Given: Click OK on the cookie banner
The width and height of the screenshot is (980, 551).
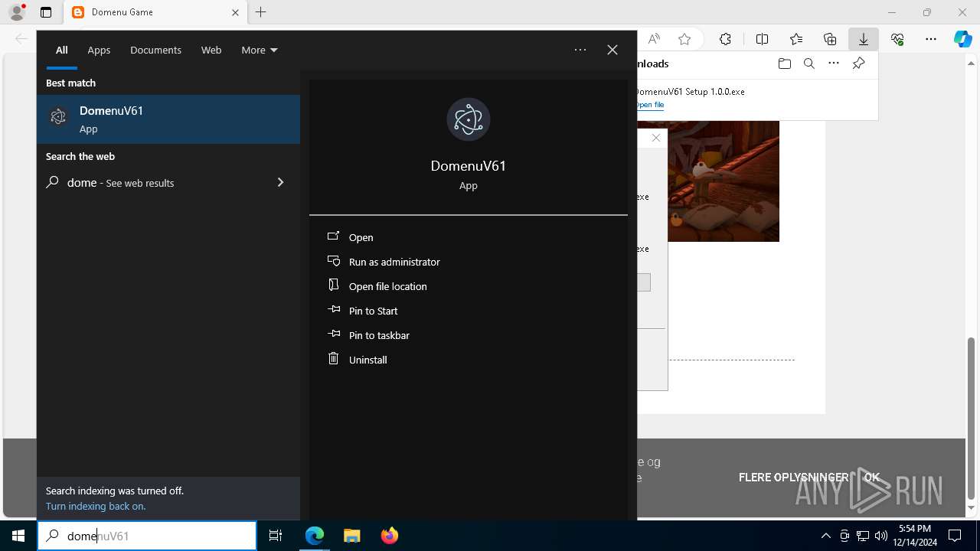Looking at the screenshot, I should [x=872, y=477].
